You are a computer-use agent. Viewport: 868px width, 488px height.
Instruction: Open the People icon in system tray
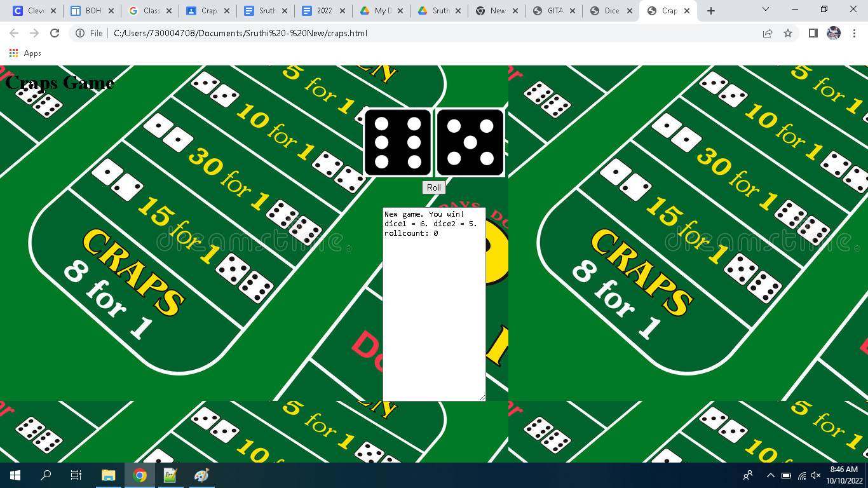coord(748,475)
